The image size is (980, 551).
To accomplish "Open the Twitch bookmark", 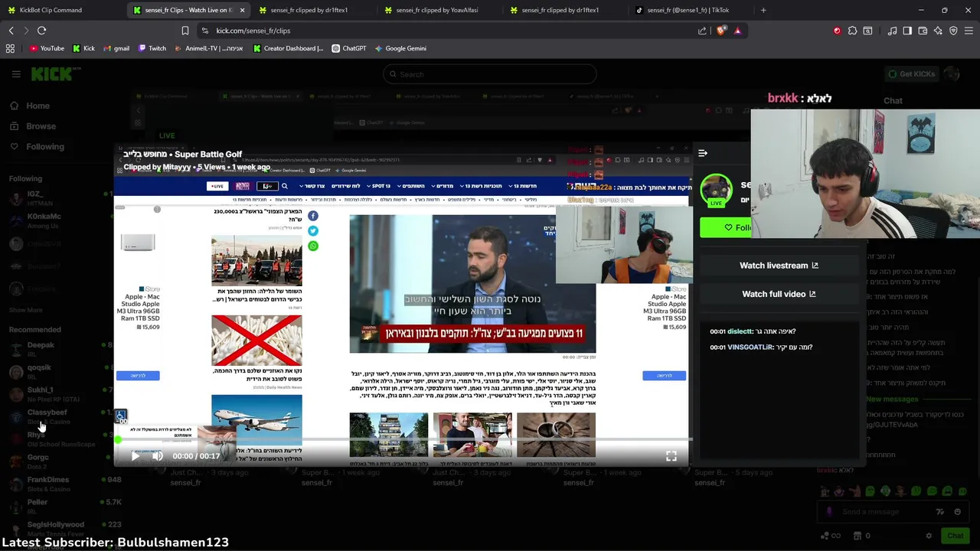I will (152, 48).
